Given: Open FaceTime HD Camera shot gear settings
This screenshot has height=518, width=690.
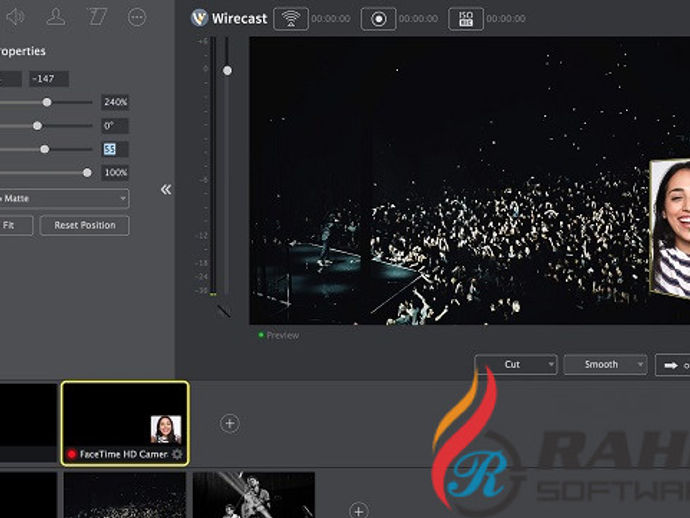Looking at the screenshot, I should coord(177,454).
